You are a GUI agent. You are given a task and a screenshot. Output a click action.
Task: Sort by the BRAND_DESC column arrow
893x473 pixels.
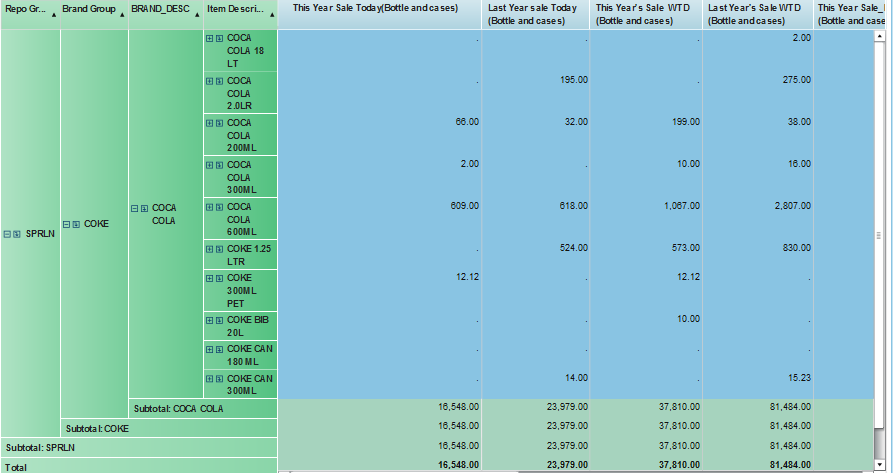(x=196, y=15)
